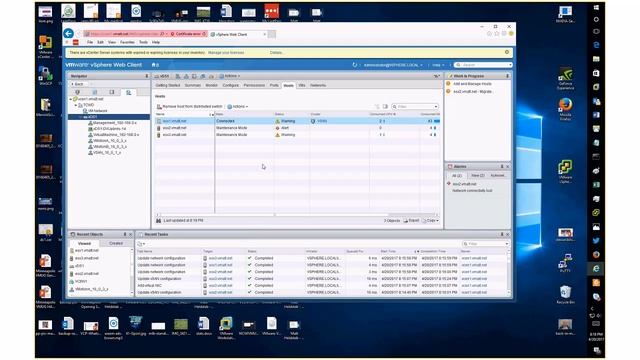Image resolution: width=640 pixels, height=360 pixels.
Task: Open the hosts Filter field dropdown arrow
Action: click(x=436, y=107)
